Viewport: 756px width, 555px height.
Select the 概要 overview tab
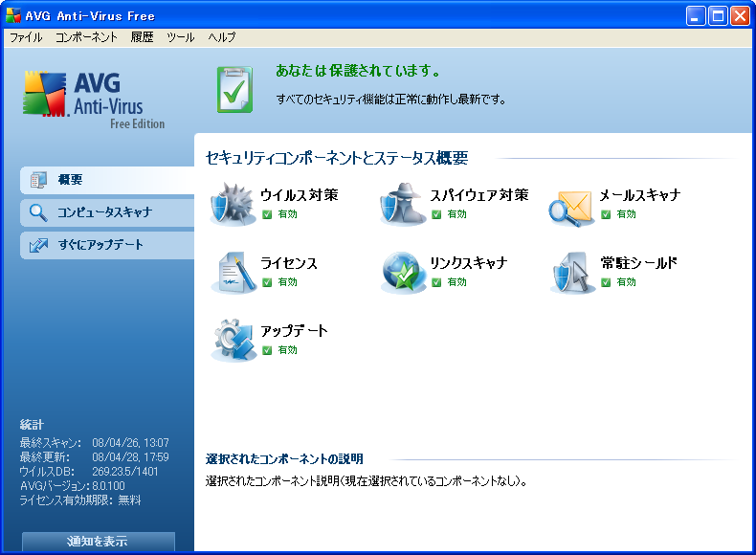[x=107, y=180]
